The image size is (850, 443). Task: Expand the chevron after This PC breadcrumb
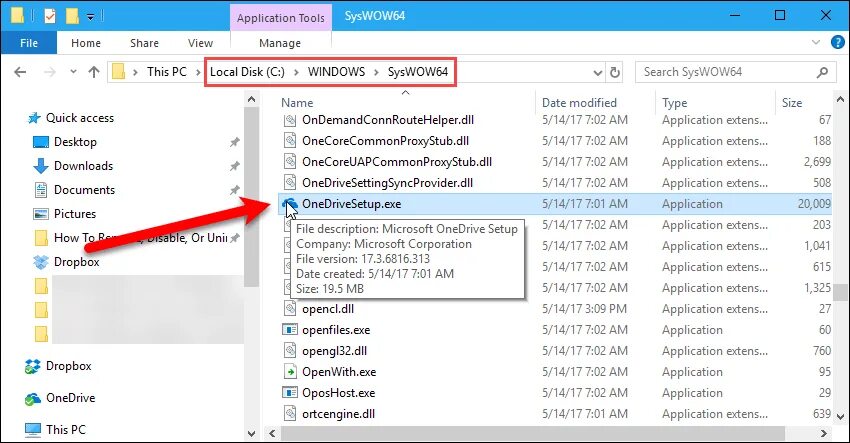tap(198, 72)
